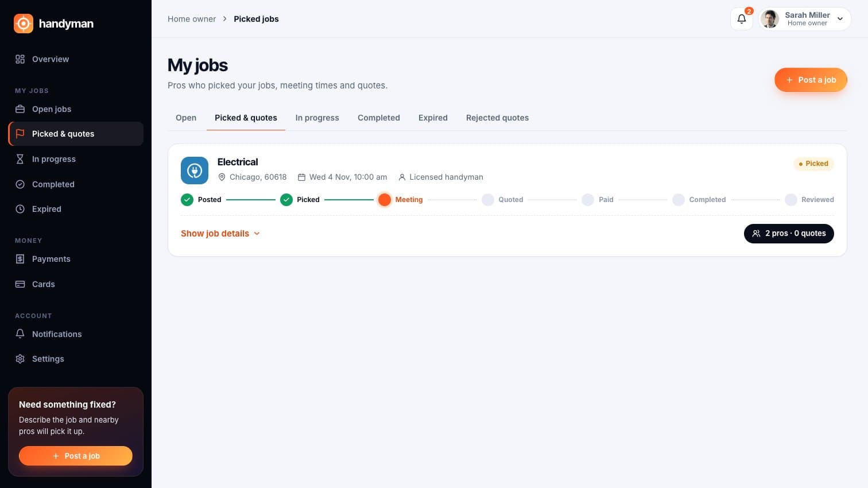868x488 pixels.
Task: Go to the Home owner breadcrumb
Action: tap(192, 19)
